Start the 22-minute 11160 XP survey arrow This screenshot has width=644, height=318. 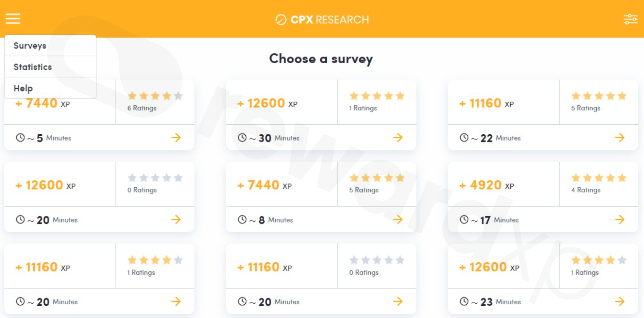pyautogui.click(x=620, y=138)
